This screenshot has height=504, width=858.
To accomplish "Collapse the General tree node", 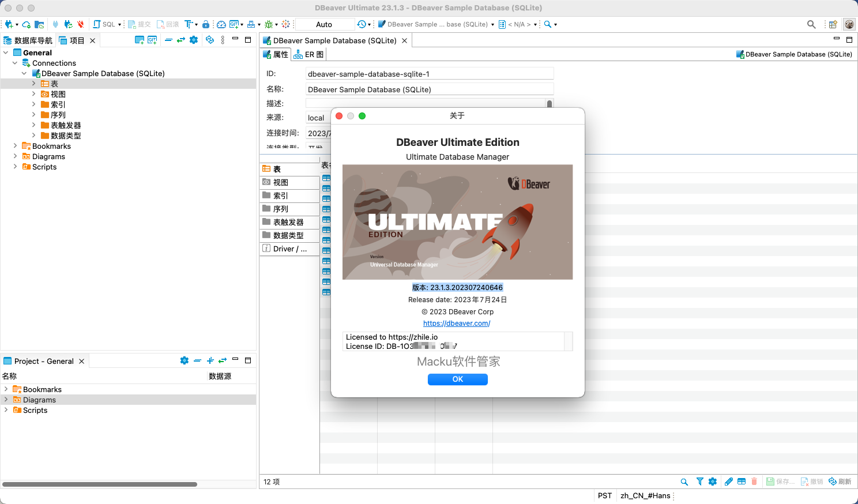I will click(x=6, y=52).
